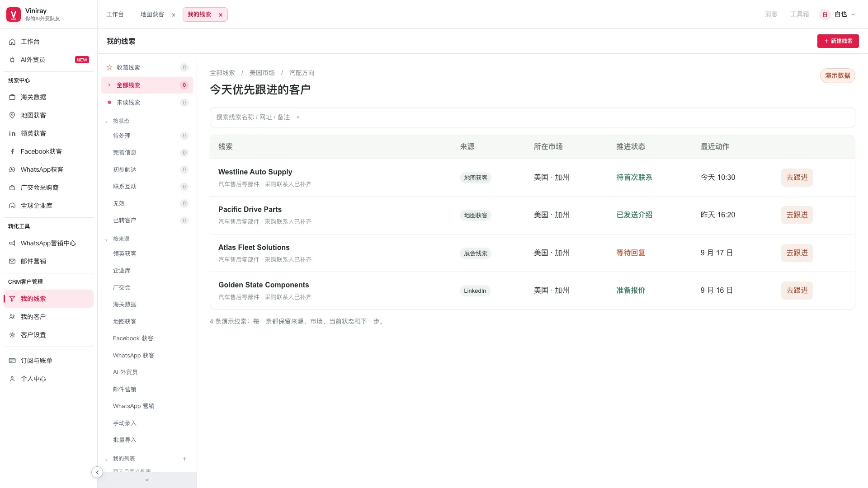Open 客户设置 gear icon
This screenshot has width=868, height=488.
point(12,335)
